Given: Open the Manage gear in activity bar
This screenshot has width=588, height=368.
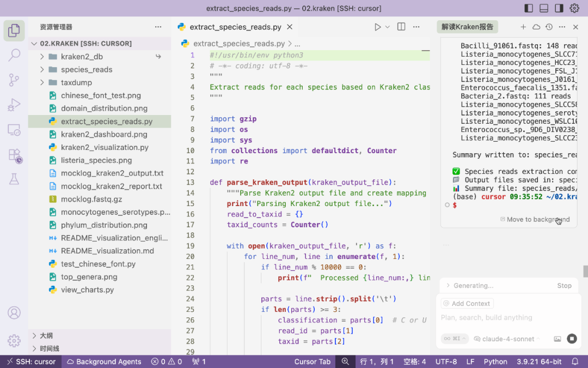Looking at the screenshot, I should tap(14, 341).
